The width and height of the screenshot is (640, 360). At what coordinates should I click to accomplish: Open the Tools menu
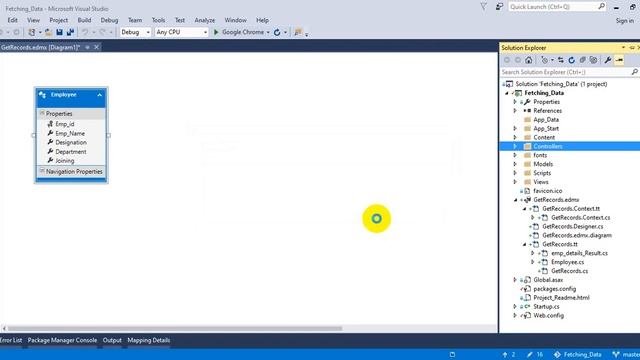[x=158, y=20]
